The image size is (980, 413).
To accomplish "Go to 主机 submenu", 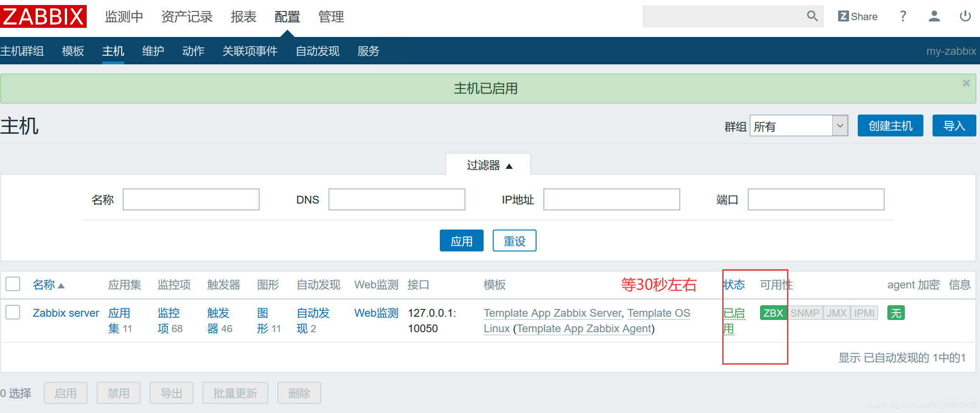I will [113, 51].
